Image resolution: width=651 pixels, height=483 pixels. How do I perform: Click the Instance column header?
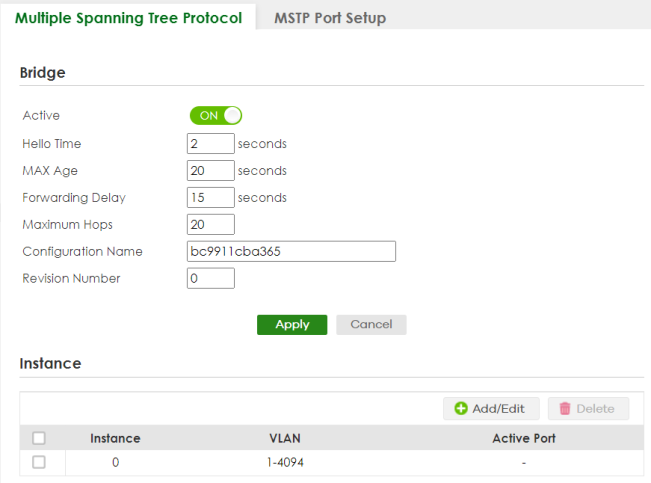pos(115,438)
